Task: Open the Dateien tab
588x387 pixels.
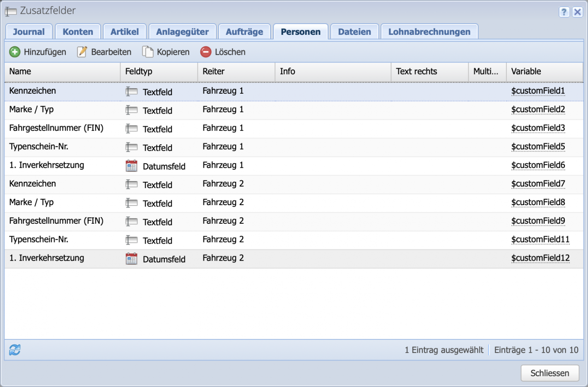Action: (x=354, y=31)
